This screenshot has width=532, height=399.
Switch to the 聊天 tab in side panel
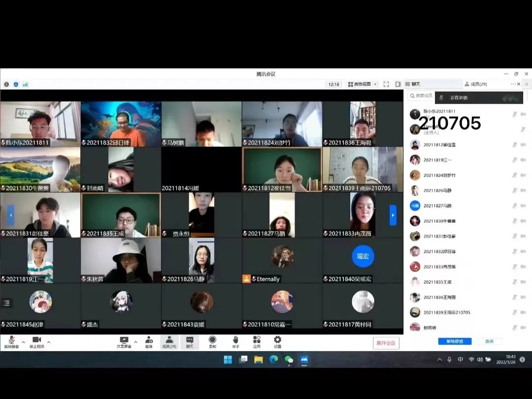point(416,84)
